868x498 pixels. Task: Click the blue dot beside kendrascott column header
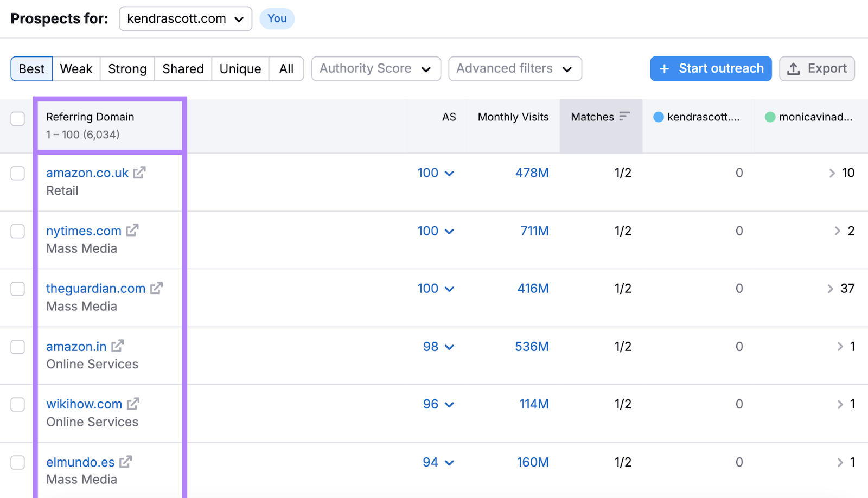coord(659,116)
